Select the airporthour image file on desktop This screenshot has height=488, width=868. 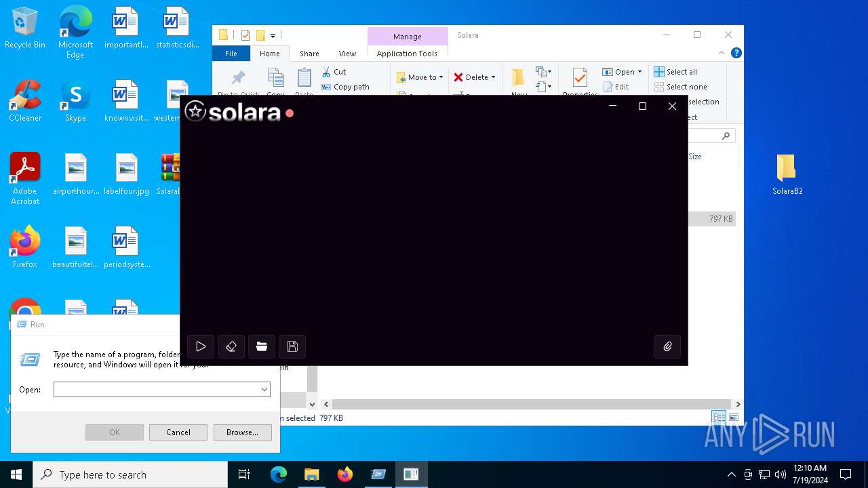(x=76, y=174)
